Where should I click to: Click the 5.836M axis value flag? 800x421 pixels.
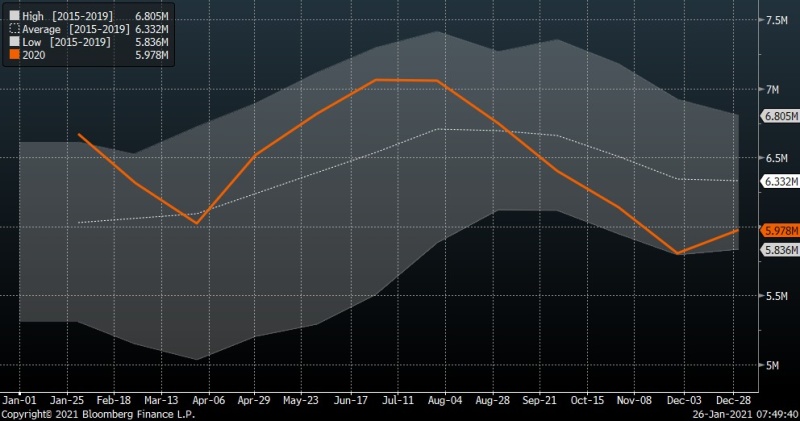coord(780,250)
